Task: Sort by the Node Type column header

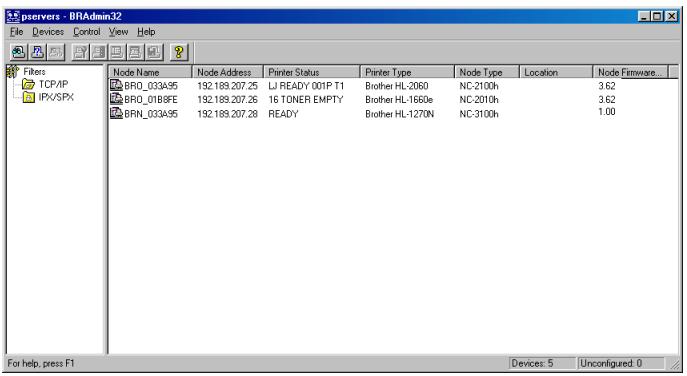Action: [487, 72]
